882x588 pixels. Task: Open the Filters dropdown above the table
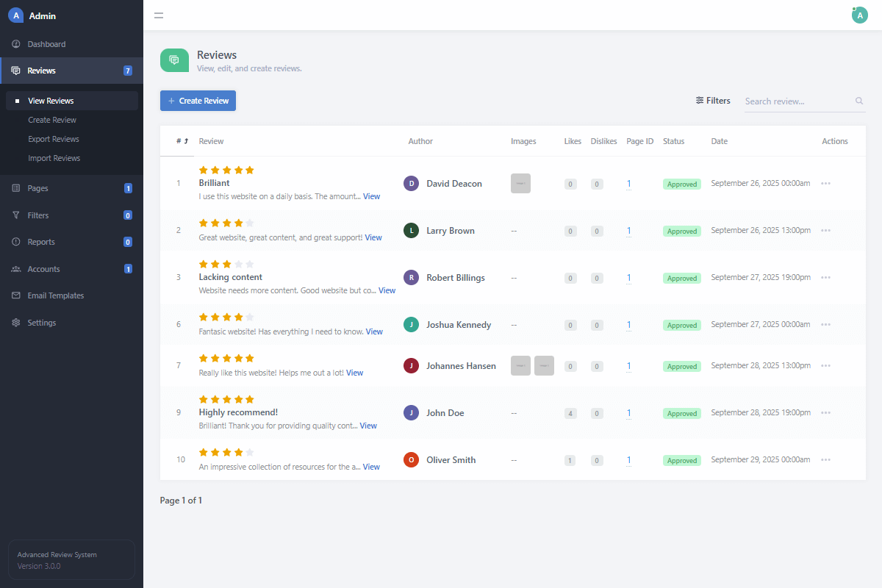712,101
